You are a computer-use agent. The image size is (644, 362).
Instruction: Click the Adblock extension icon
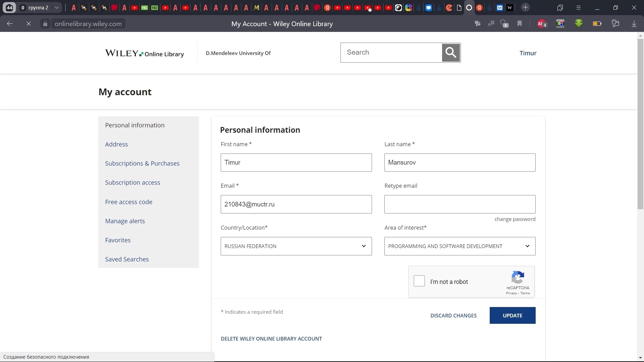pos(542,23)
